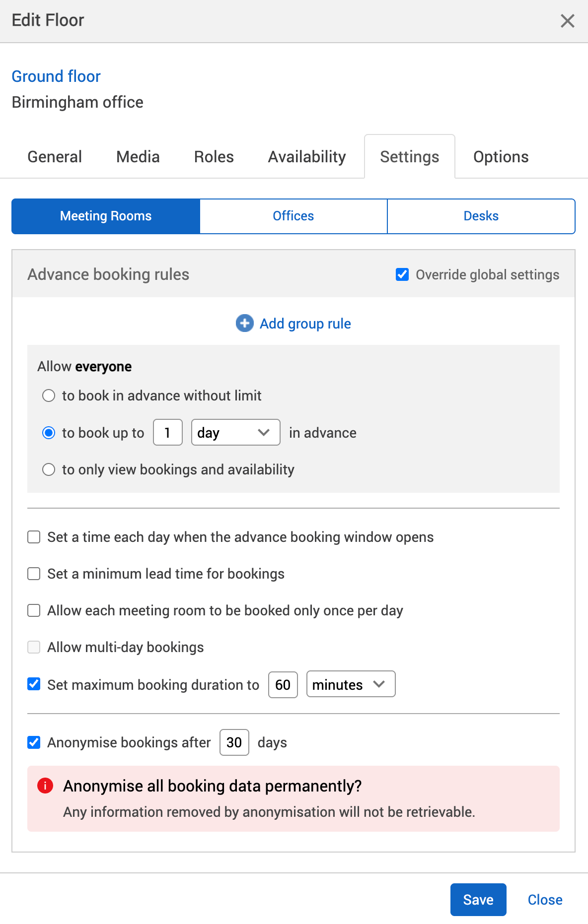Switch to Offices settings
The image size is (588, 924).
(294, 216)
